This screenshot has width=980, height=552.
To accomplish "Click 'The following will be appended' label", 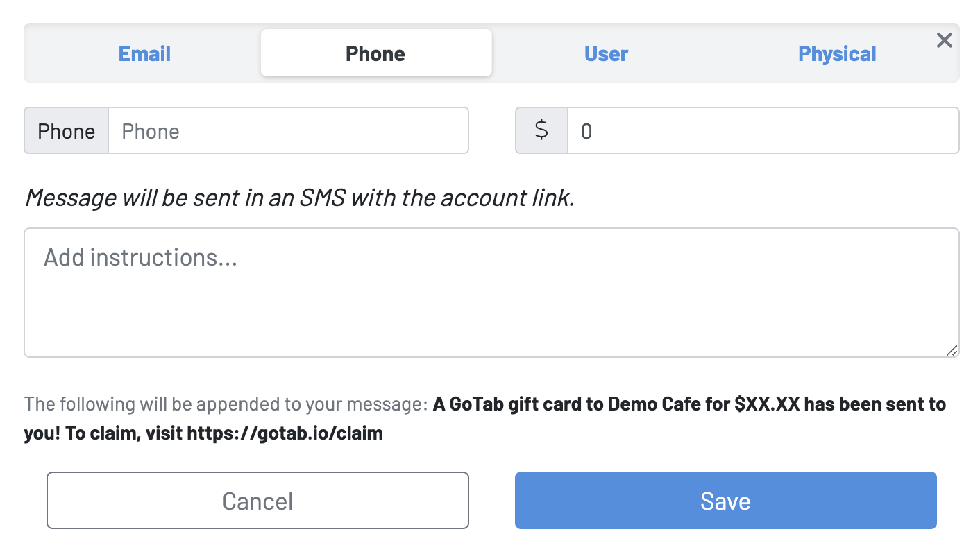I will click(x=226, y=404).
